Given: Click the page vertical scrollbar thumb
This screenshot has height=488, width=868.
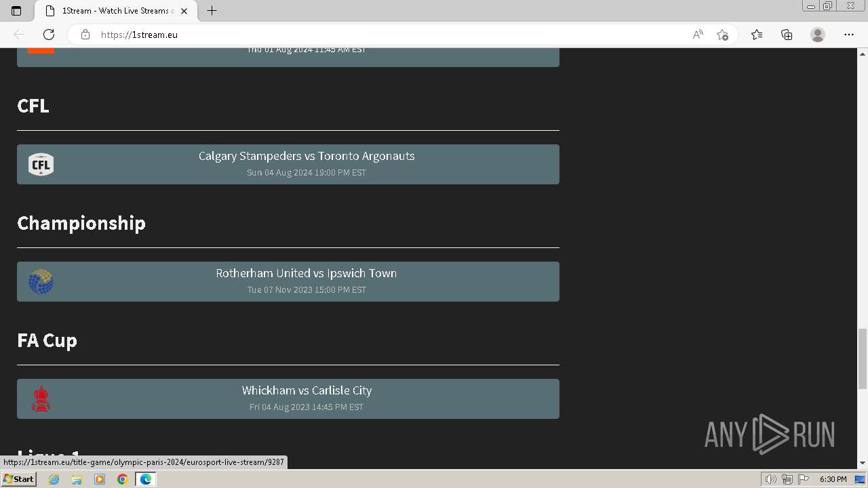Looking at the screenshot, I should (x=863, y=358).
